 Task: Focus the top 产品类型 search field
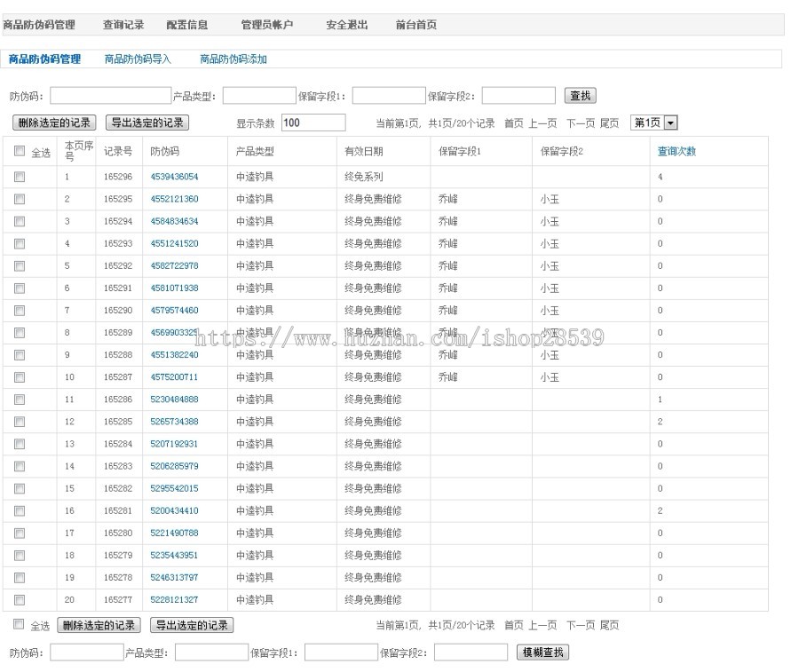[259, 96]
